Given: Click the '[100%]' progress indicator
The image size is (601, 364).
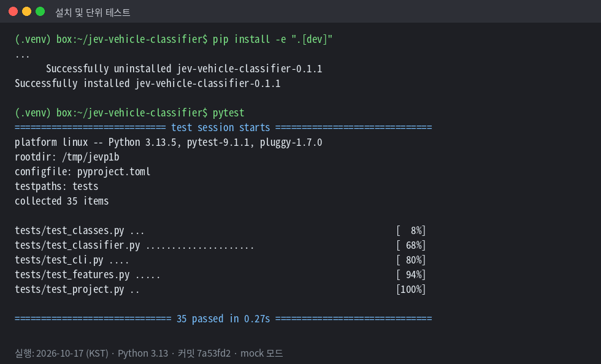Looking at the screenshot, I should 411,289.
